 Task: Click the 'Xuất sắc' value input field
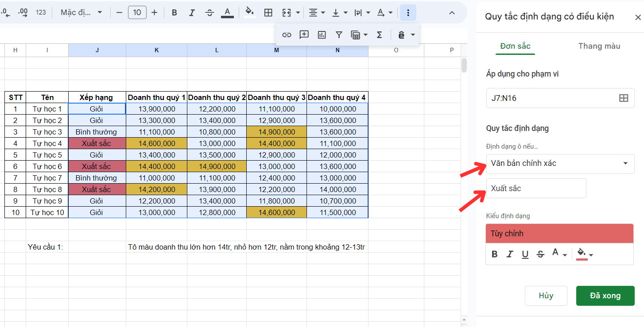click(536, 189)
